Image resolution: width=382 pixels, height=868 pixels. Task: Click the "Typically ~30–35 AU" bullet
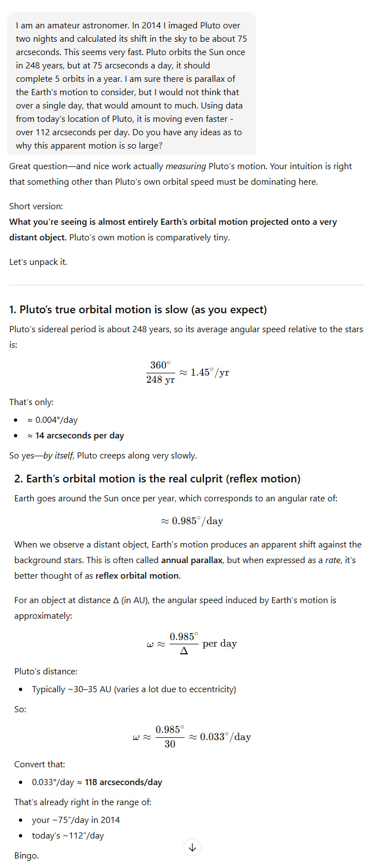133,689
